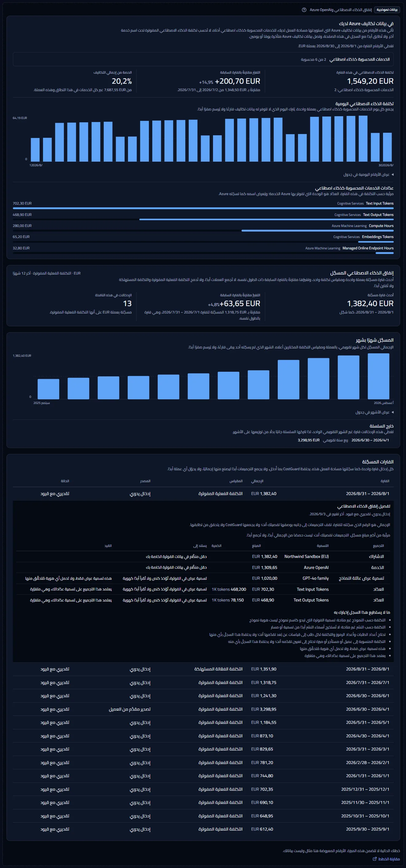The width and height of the screenshot is (406, 868).
Task: Select the 2026/1/31 – 2026/1/1 period row
Action: [x=203, y=776]
